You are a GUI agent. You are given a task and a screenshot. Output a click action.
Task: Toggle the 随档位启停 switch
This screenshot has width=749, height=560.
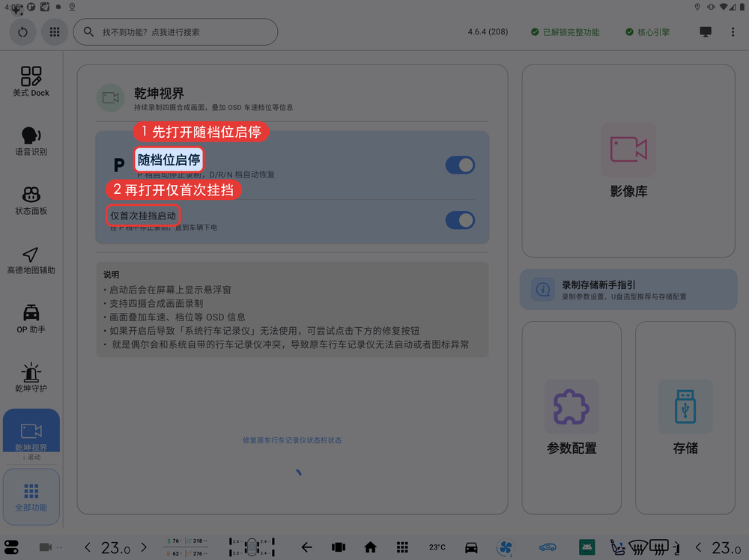[460, 165]
